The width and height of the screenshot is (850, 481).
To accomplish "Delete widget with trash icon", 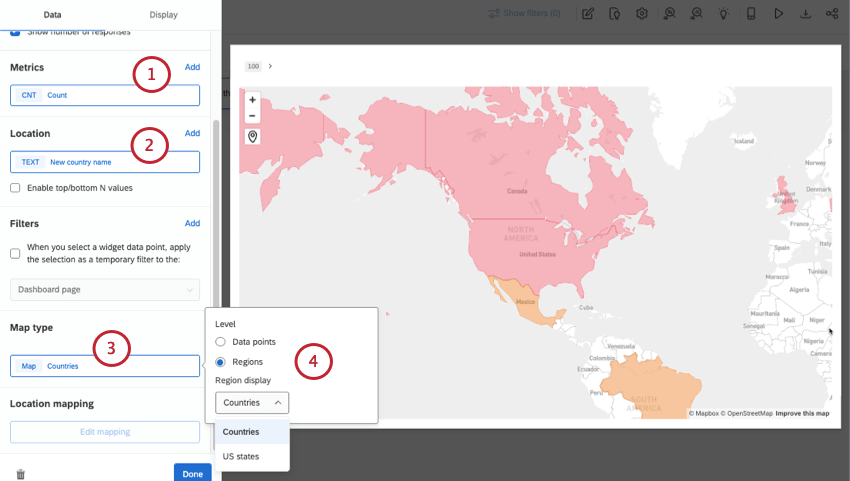I will coord(21,474).
